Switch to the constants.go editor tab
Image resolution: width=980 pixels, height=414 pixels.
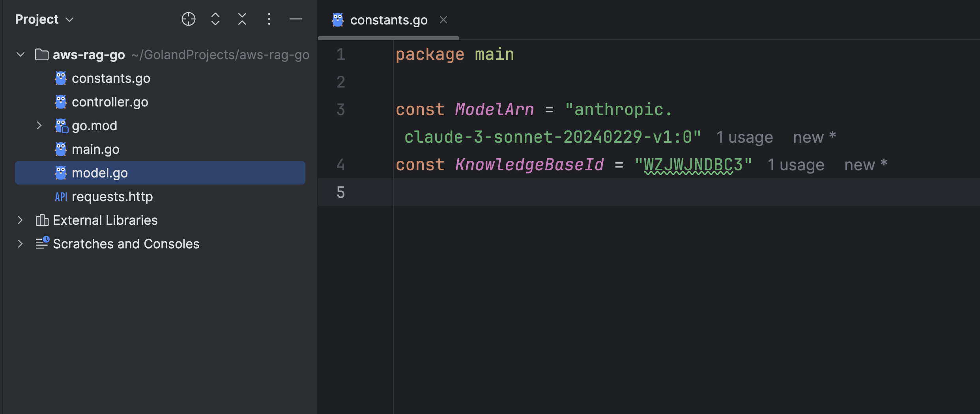click(388, 20)
